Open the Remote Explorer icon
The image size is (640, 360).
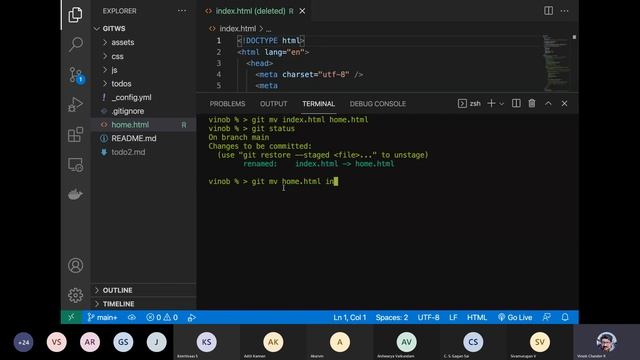tap(76, 164)
